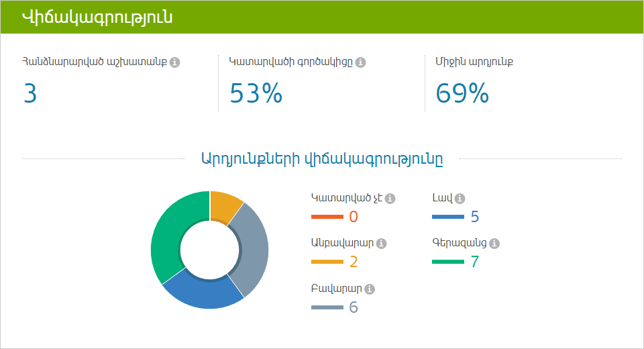Click the Վիճակագրություն header title
The height and width of the screenshot is (349, 644).
click(x=97, y=17)
